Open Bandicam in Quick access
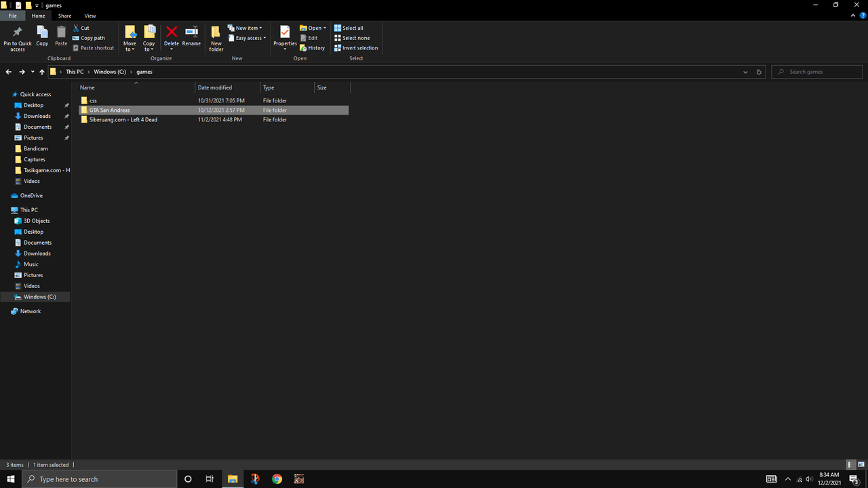 tap(35, 148)
